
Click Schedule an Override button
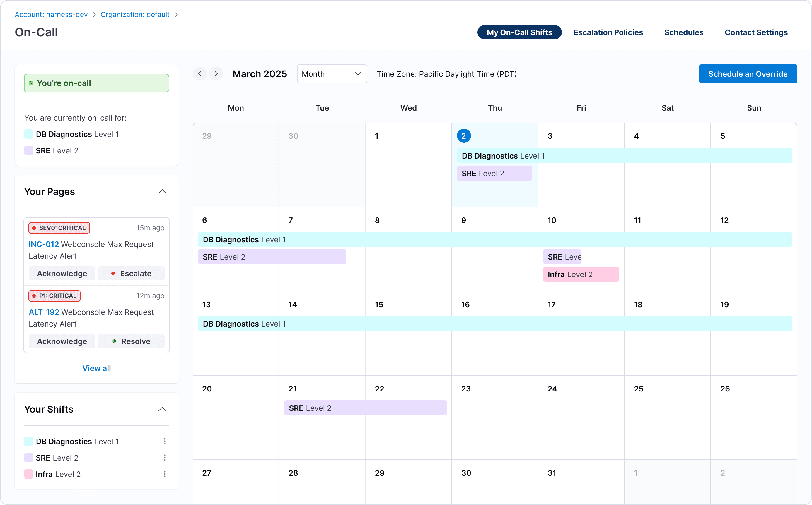point(748,74)
